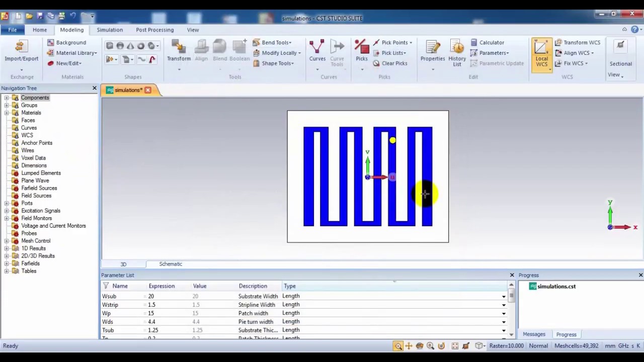Viewport: 644px width, 362px height.
Task: Activate rotate view in the status bar
Action: [420, 346]
